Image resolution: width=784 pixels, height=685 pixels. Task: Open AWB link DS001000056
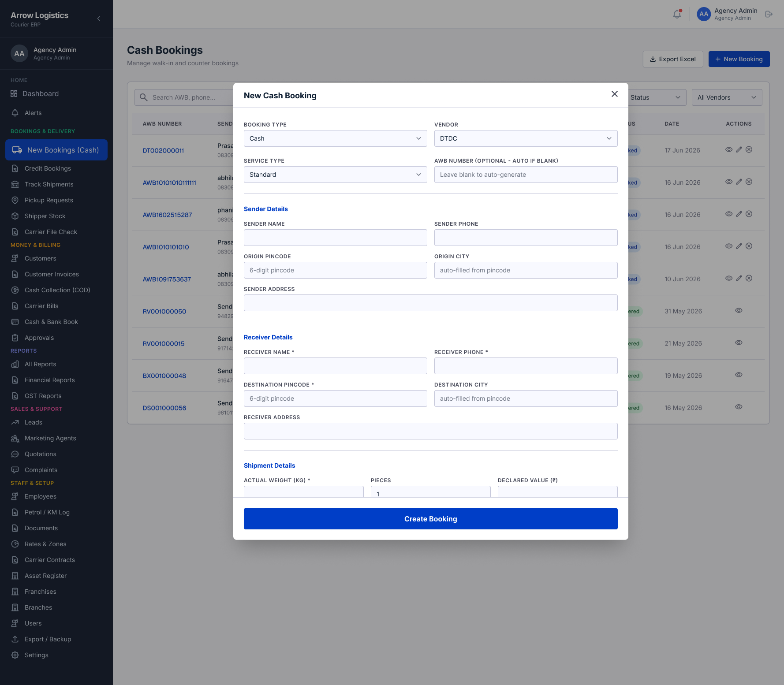click(x=164, y=408)
